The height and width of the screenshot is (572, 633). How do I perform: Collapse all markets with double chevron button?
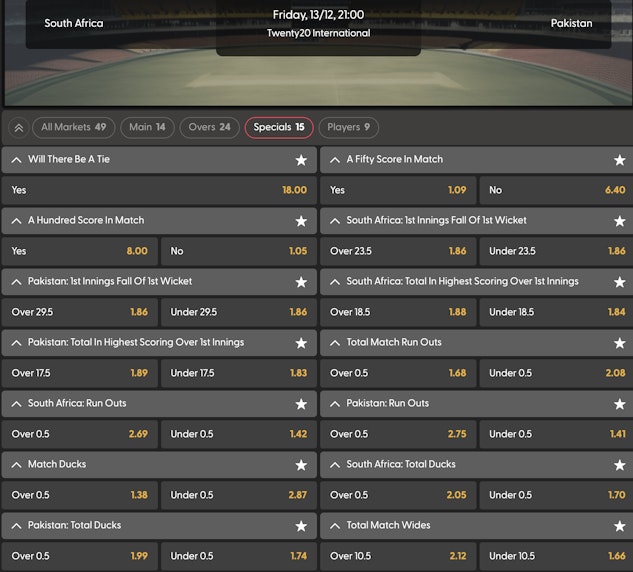point(18,128)
